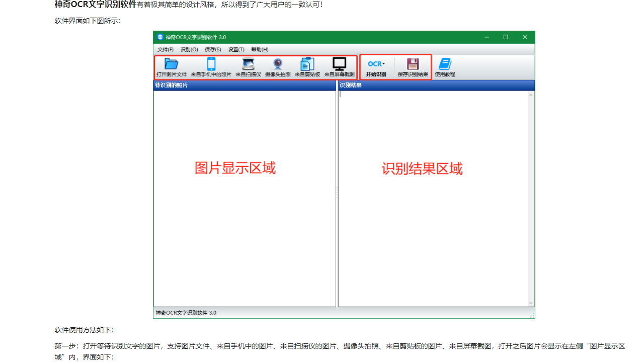This screenshot has height=362, width=644.
Task: Open the 设置(T) settings menu
Action: click(x=236, y=49)
